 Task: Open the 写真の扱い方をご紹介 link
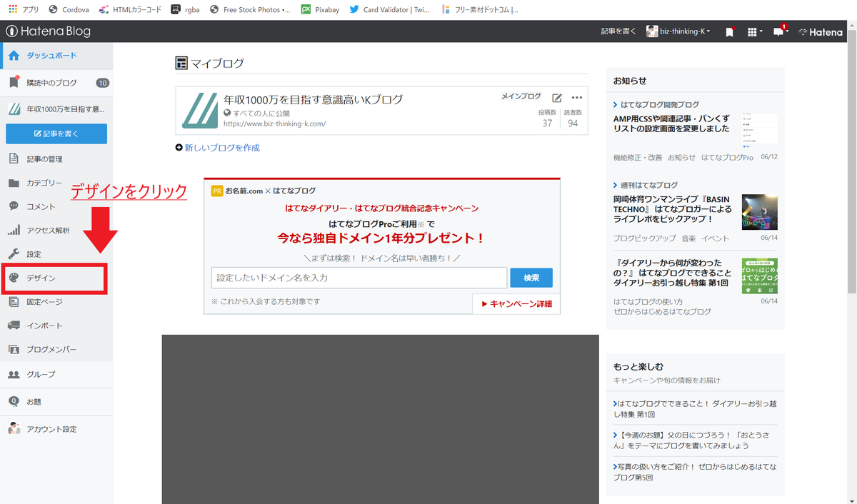695,471
